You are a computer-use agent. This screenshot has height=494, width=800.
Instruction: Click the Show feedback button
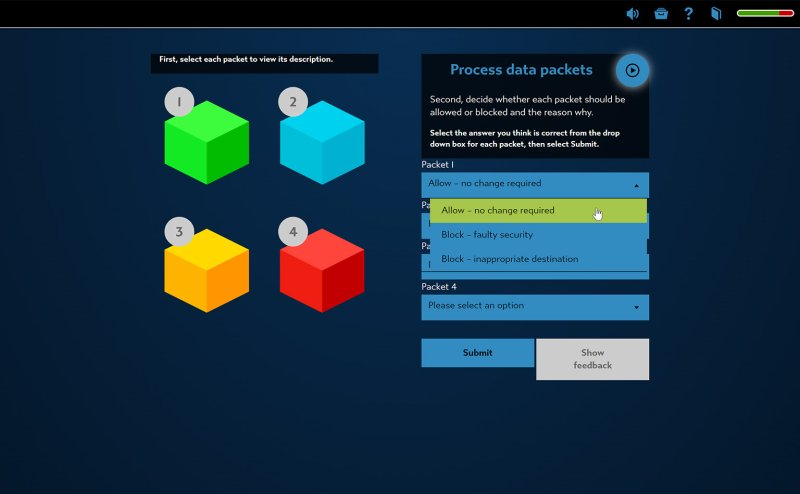(x=592, y=359)
